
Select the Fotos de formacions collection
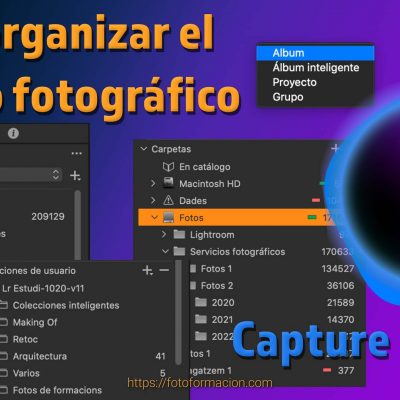coord(57,390)
